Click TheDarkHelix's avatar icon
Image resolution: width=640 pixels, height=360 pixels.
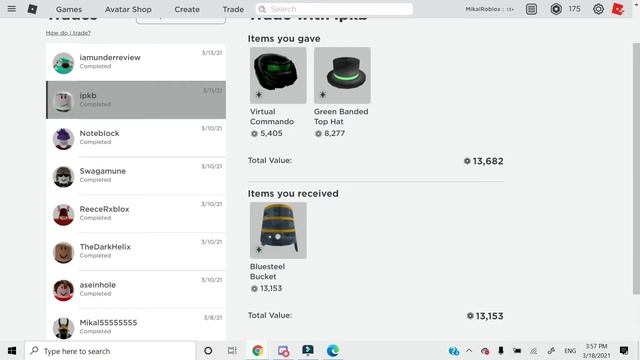[x=63, y=253]
